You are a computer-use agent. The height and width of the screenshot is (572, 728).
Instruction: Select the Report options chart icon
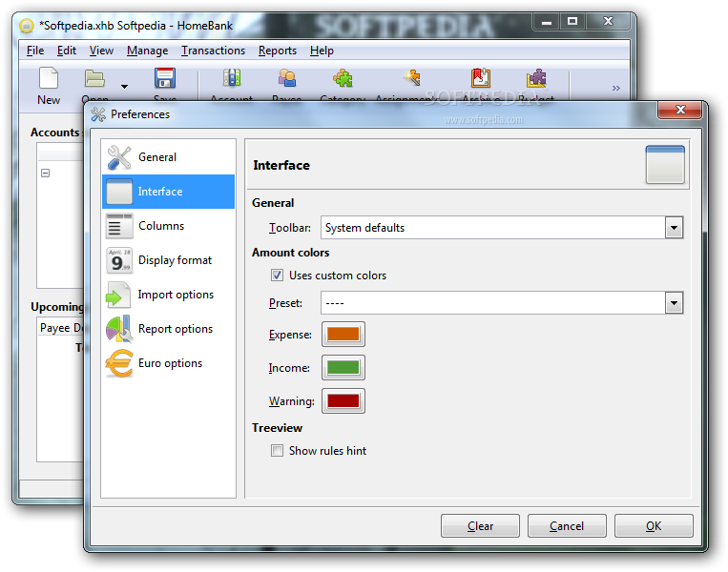(x=119, y=329)
